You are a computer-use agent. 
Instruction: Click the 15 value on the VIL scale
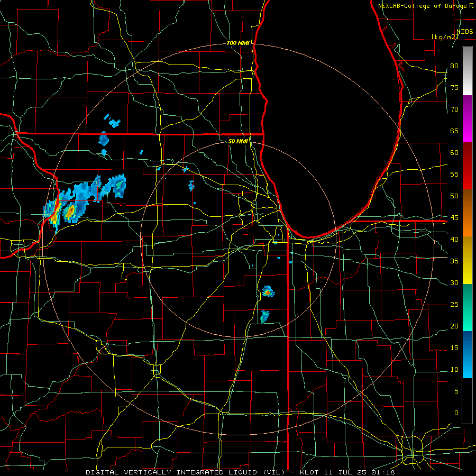tap(454, 347)
